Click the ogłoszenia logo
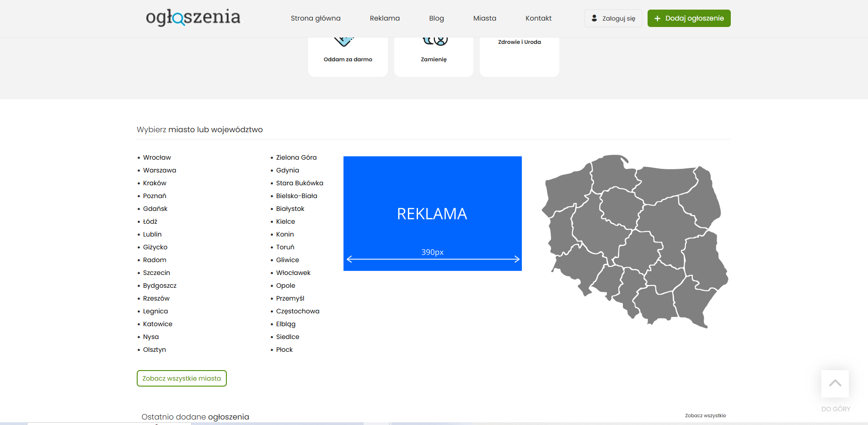The image size is (868, 425). (193, 17)
